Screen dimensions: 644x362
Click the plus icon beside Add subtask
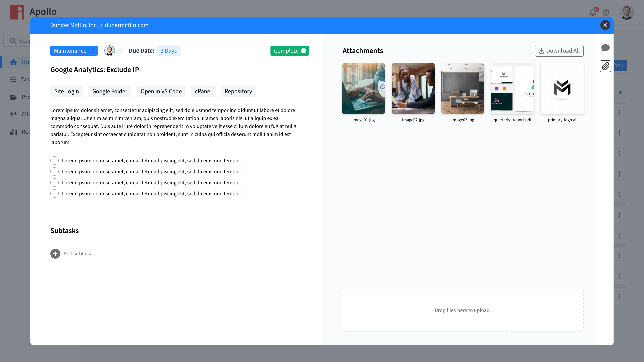pos(55,254)
